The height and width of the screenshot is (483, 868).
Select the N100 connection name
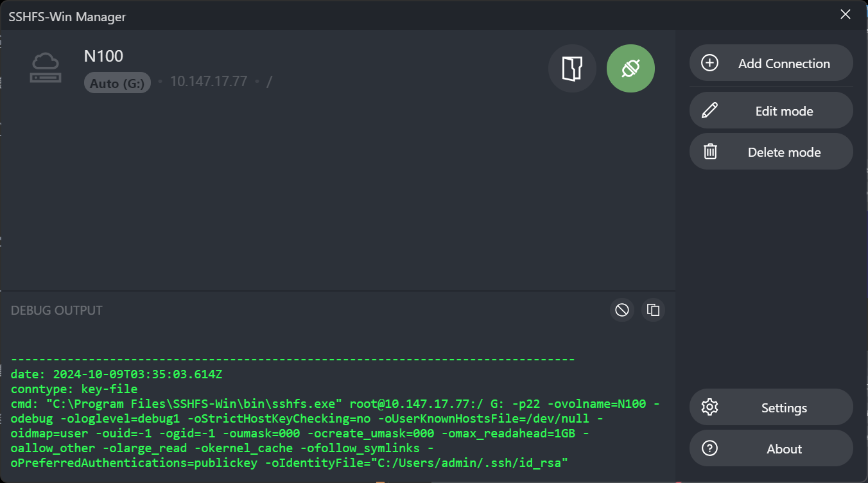(103, 56)
